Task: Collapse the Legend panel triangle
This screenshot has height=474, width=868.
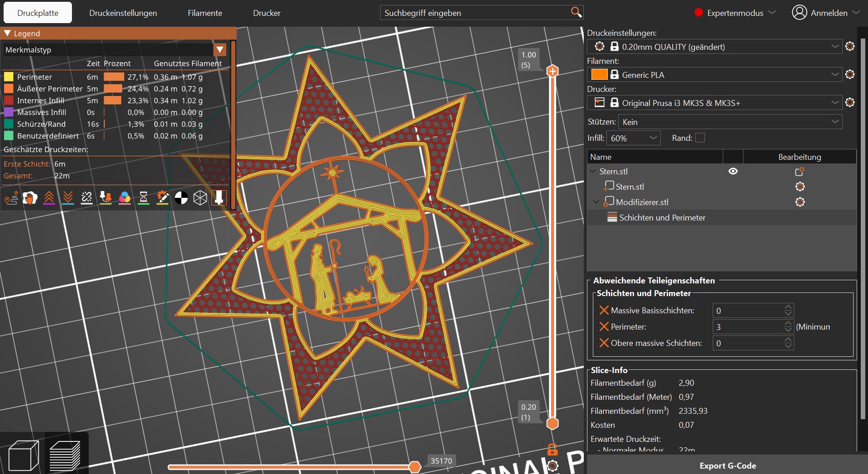Action: pyautogui.click(x=7, y=33)
